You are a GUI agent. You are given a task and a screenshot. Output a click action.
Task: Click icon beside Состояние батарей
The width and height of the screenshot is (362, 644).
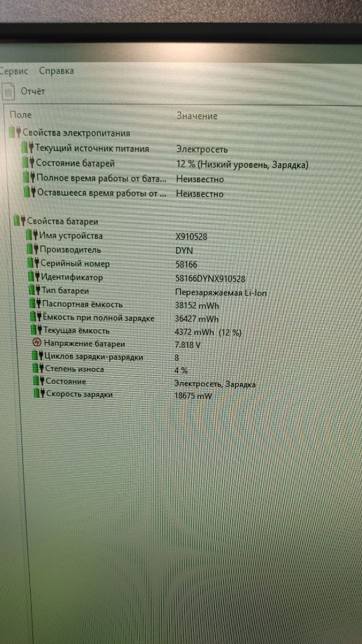point(29,163)
